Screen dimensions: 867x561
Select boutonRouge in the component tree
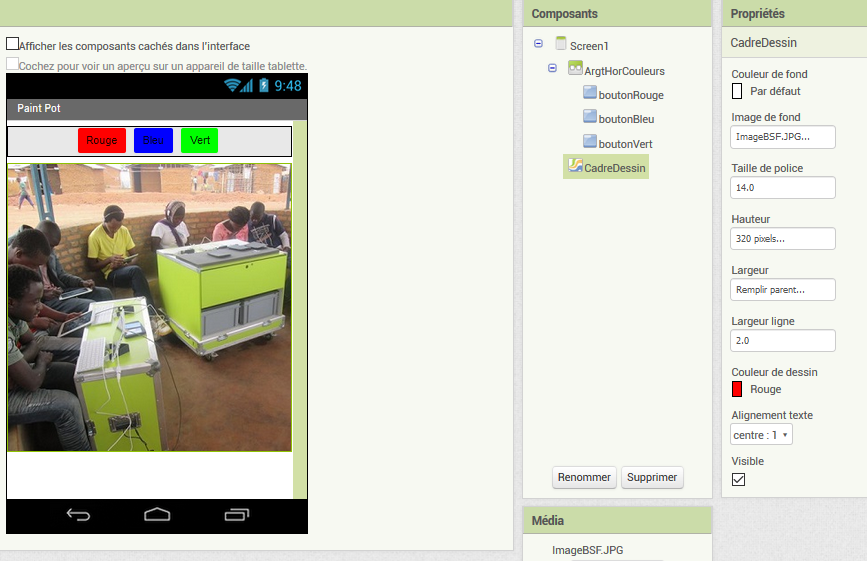point(631,95)
